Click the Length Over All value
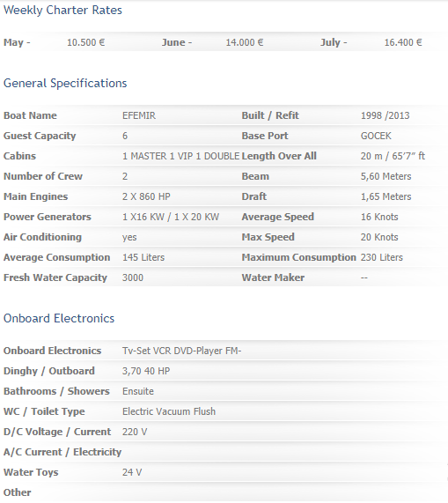The width and height of the screenshot is (448, 503). [x=393, y=156]
